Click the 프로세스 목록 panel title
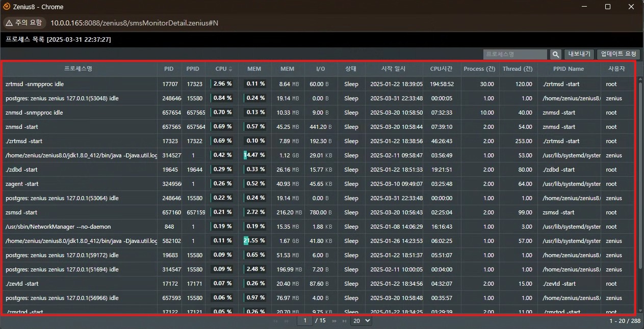This screenshot has width=644, height=329. click(58, 39)
